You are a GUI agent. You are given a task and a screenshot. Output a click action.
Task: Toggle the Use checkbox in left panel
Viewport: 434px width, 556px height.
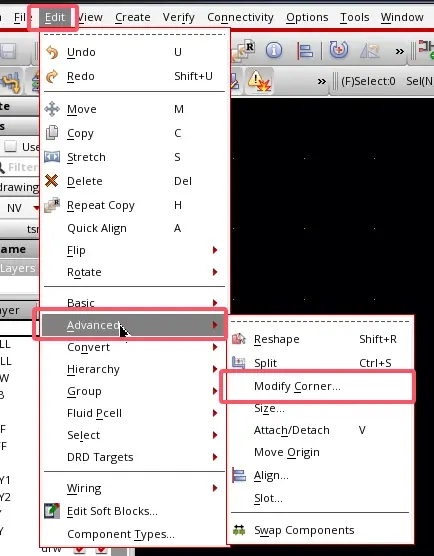point(10,146)
